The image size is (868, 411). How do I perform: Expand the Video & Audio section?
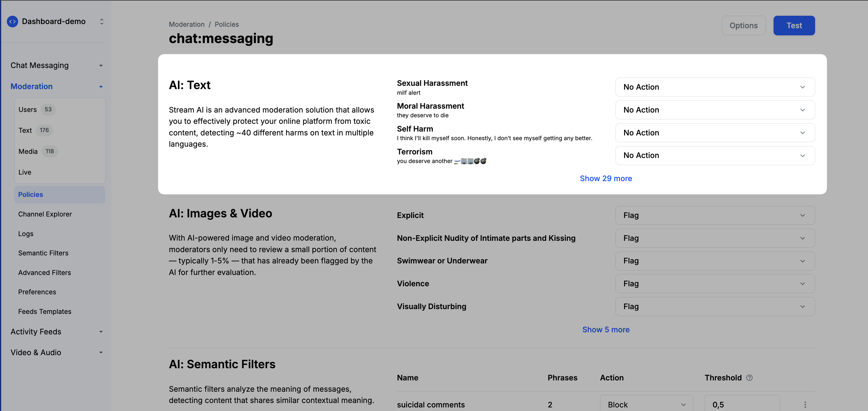click(101, 352)
